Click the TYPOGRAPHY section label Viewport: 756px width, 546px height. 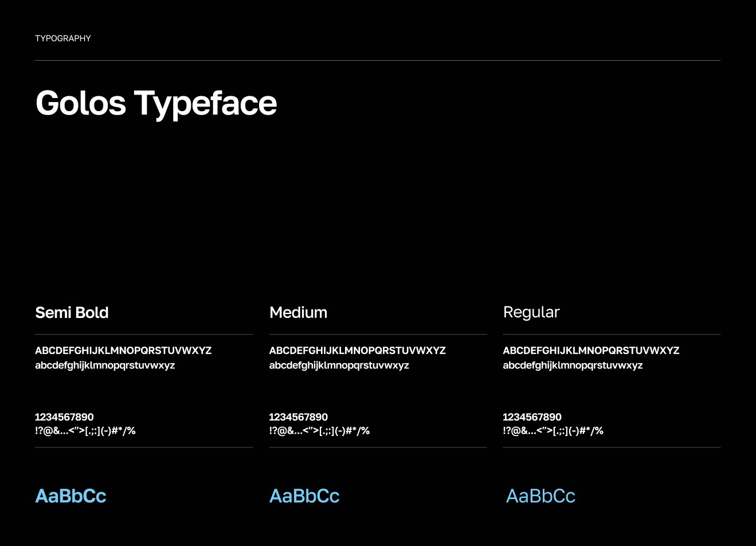(63, 38)
